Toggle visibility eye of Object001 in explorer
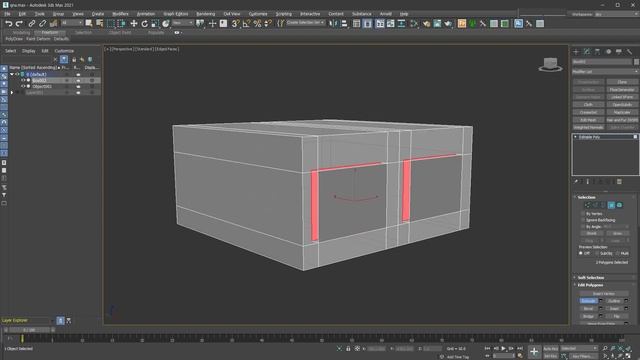 [23, 87]
